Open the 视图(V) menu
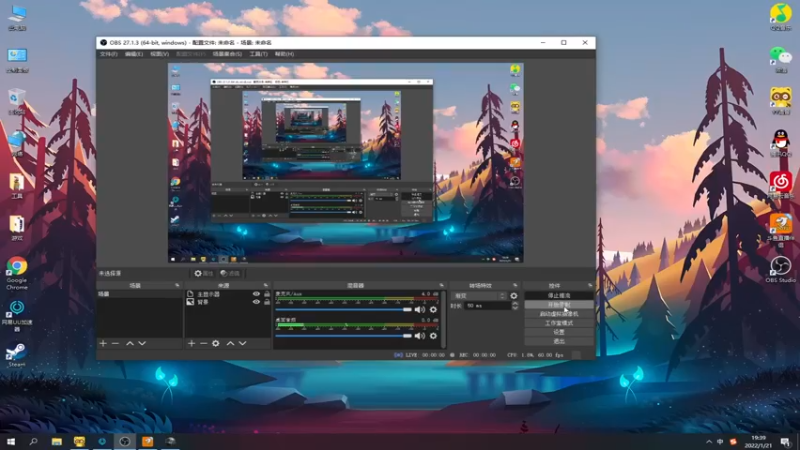Image resolution: width=800 pixels, height=450 pixels. (x=159, y=54)
